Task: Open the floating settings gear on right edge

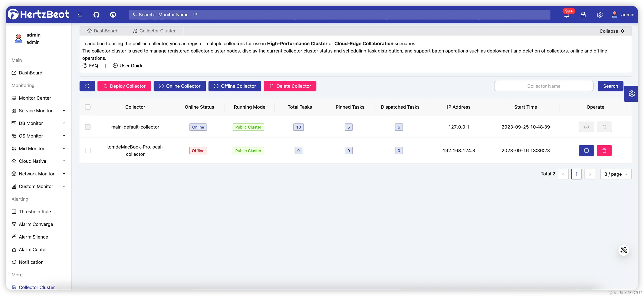Action: pyautogui.click(x=631, y=94)
